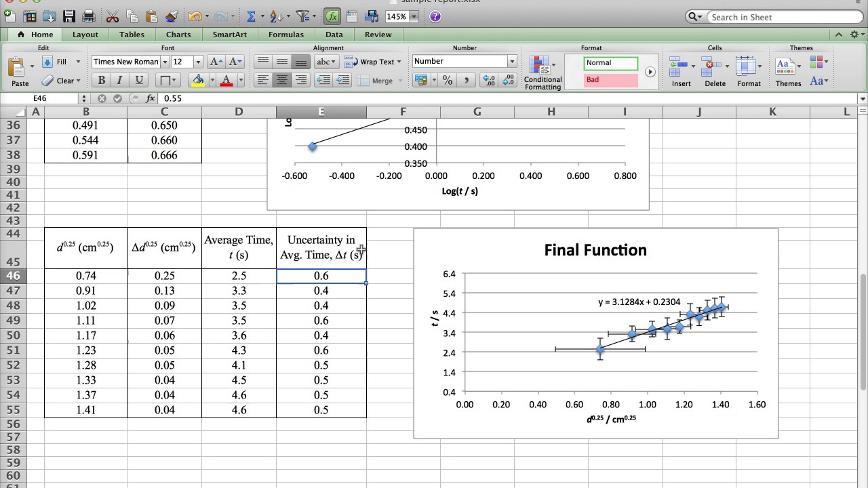This screenshot has height=488, width=868.
Task: Align text left
Action: (262, 80)
